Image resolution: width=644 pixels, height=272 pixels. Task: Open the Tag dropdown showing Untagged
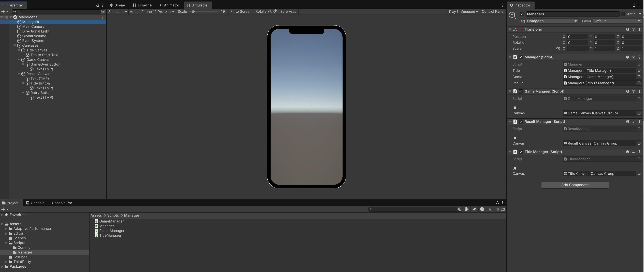(x=552, y=21)
